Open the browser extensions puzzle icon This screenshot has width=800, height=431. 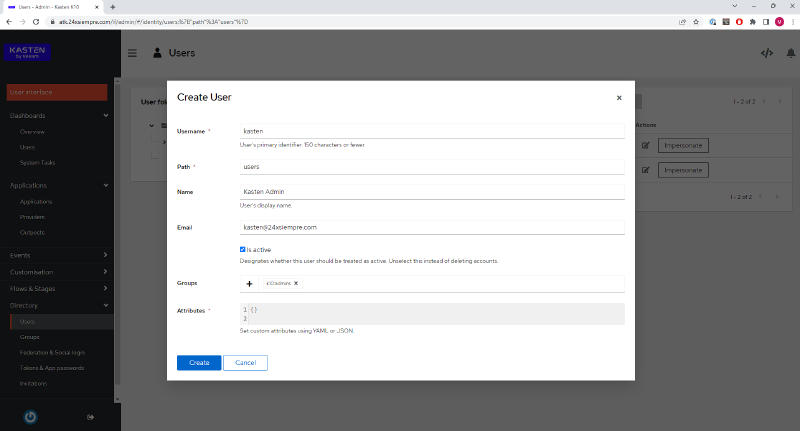coord(753,22)
